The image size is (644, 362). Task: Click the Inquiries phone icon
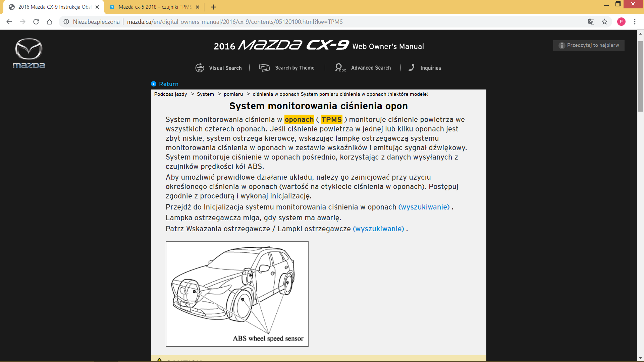pyautogui.click(x=412, y=68)
